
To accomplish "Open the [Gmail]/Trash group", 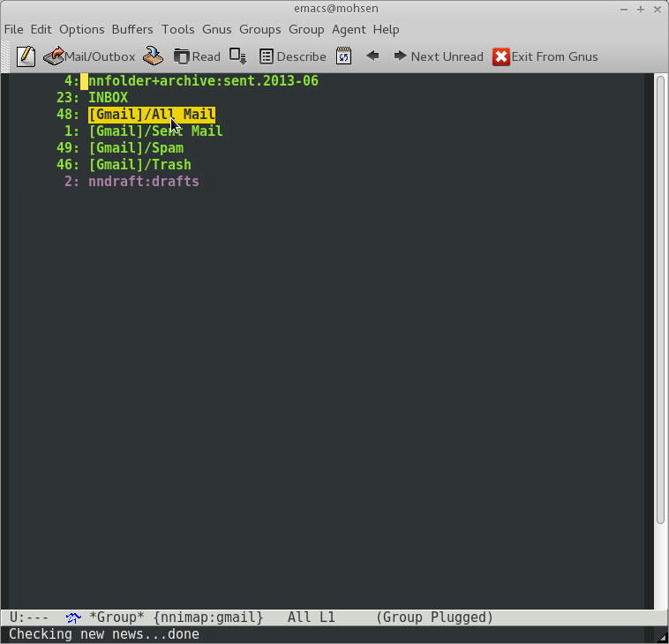I will pyautogui.click(x=139, y=165).
